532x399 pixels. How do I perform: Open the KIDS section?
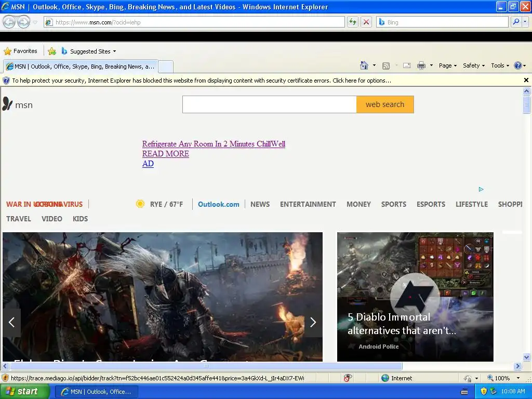pos(81,219)
